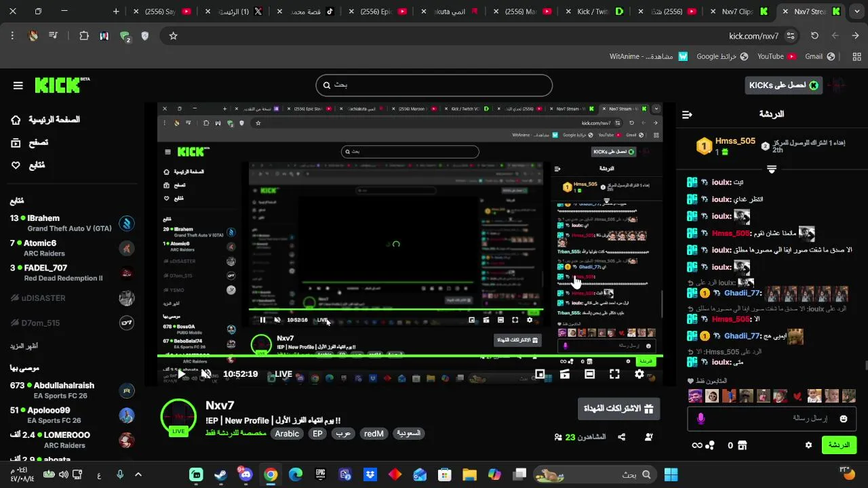868x488 pixels.
Task: Open the Chrome extensions puzzle icon
Action: (84, 36)
